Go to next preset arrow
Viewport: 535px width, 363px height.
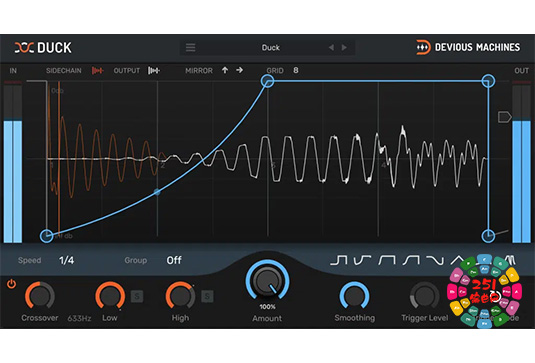[x=344, y=47]
